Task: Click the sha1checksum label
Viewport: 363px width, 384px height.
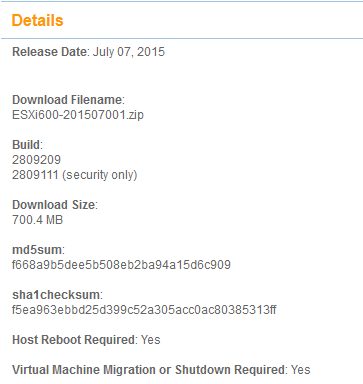Action: [x=56, y=295]
